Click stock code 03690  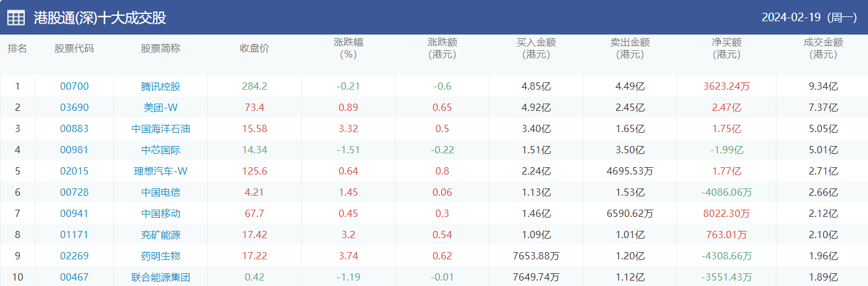(74, 108)
